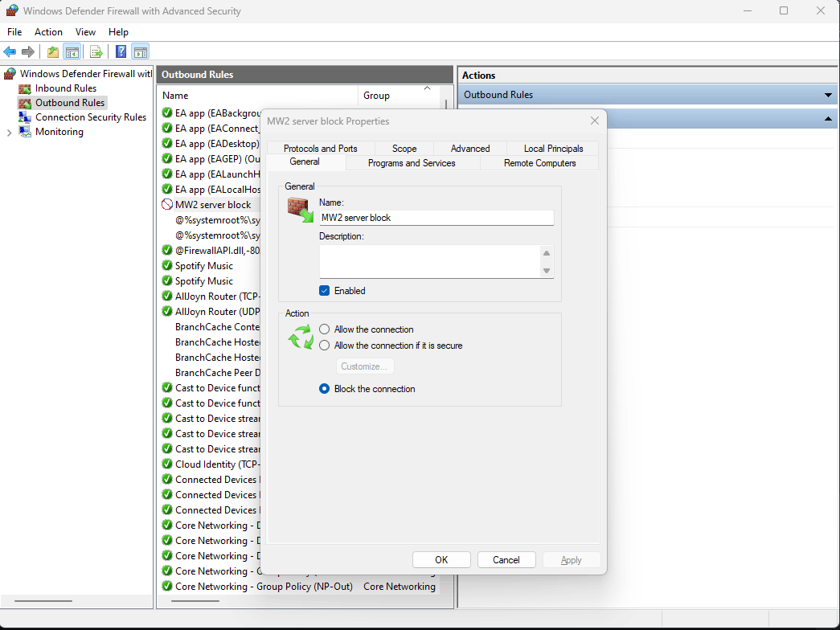Click inside the Description text box

429,261
